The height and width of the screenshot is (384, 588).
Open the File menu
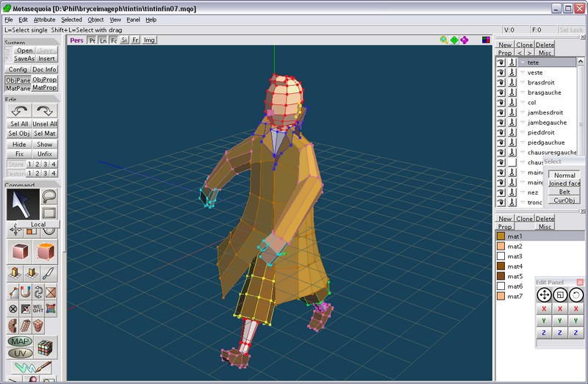9,20
